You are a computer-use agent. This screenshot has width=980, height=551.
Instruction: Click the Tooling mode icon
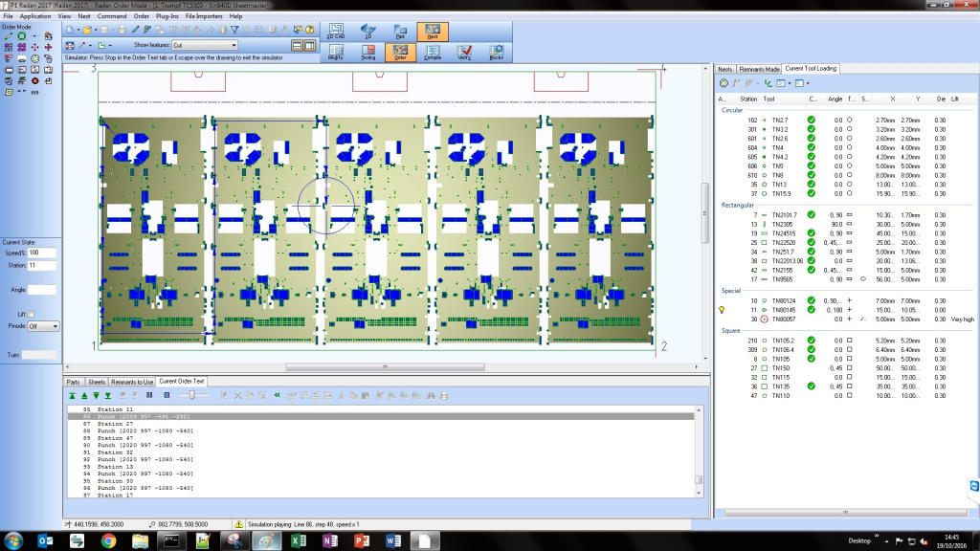point(367,54)
